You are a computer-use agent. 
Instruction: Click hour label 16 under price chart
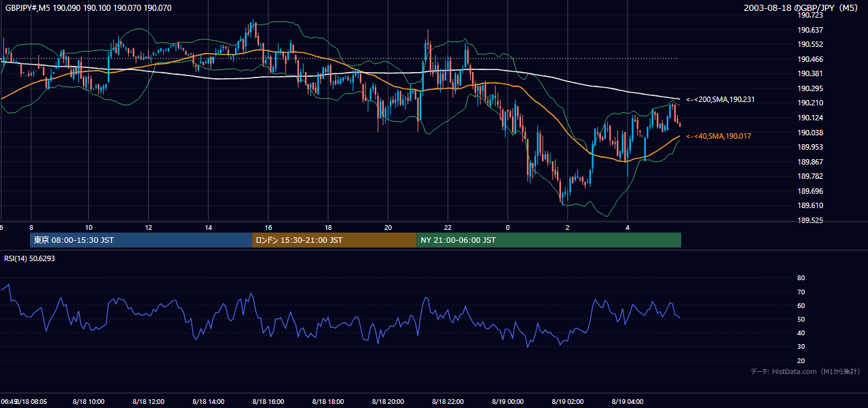[x=268, y=228]
